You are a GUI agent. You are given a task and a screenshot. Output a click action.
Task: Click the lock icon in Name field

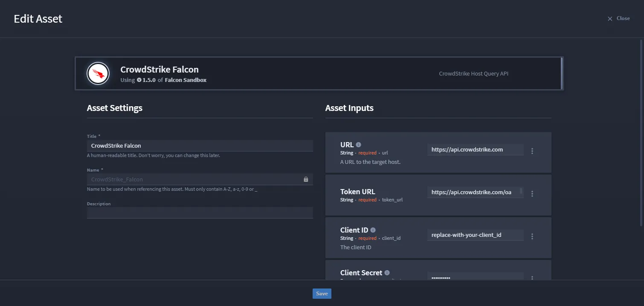click(306, 179)
